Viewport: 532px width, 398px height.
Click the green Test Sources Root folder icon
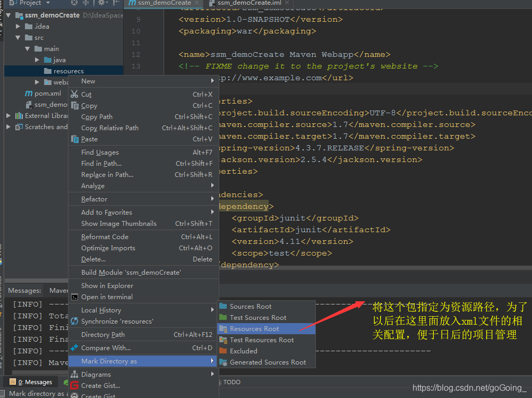[x=223, y=318]
